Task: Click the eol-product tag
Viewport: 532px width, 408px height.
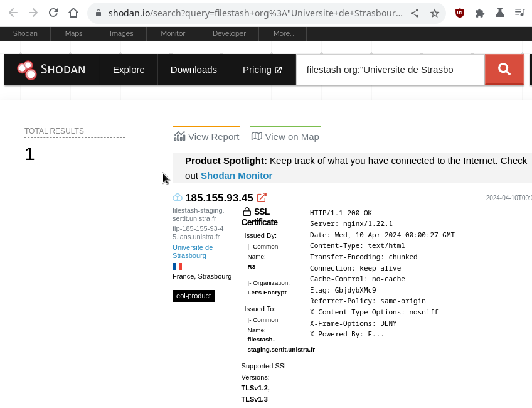Action: pyautogui.click(x=193, y=296)
